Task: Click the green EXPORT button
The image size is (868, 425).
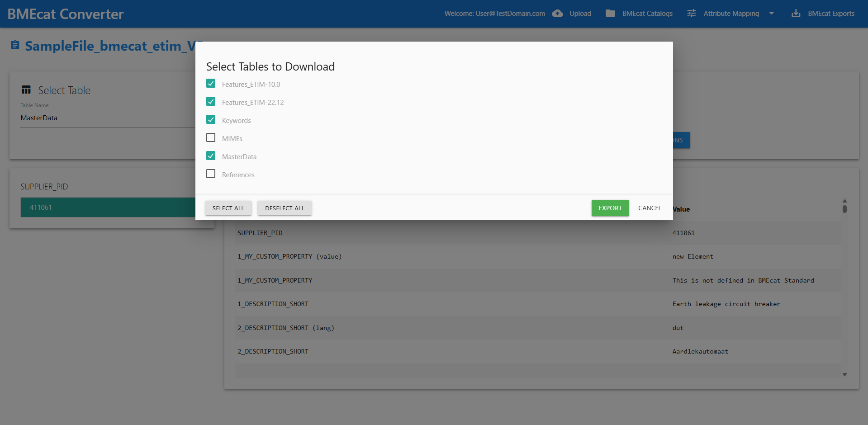Action: pos(610,208)
